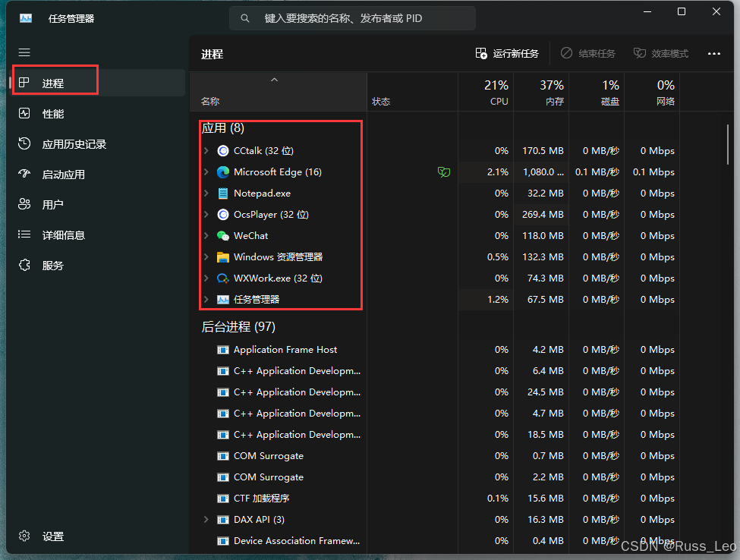Expand the Notepad.exe process
This screenshot has width=740, height=560.
tap(206, 193)
